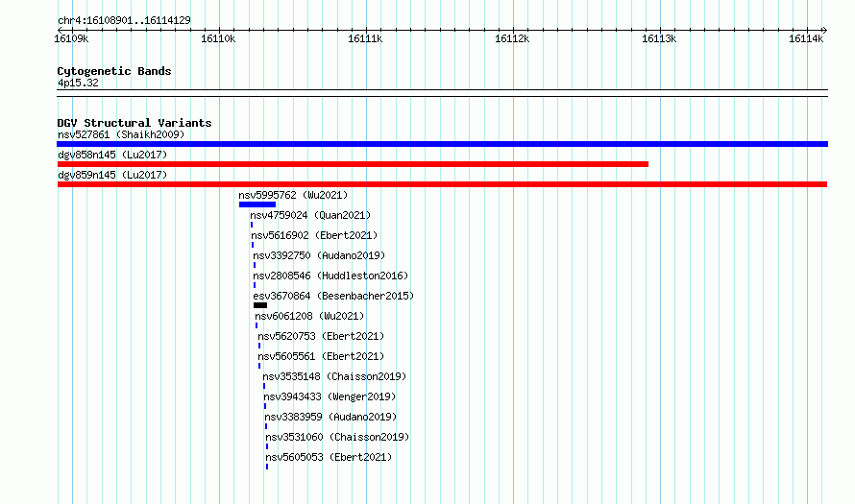The width and height of the screenshot is (855, 504).
Task: Open variant nsv5616902 (Ebert2021) label
Action: pyautogui.click(x=314, y=235)
